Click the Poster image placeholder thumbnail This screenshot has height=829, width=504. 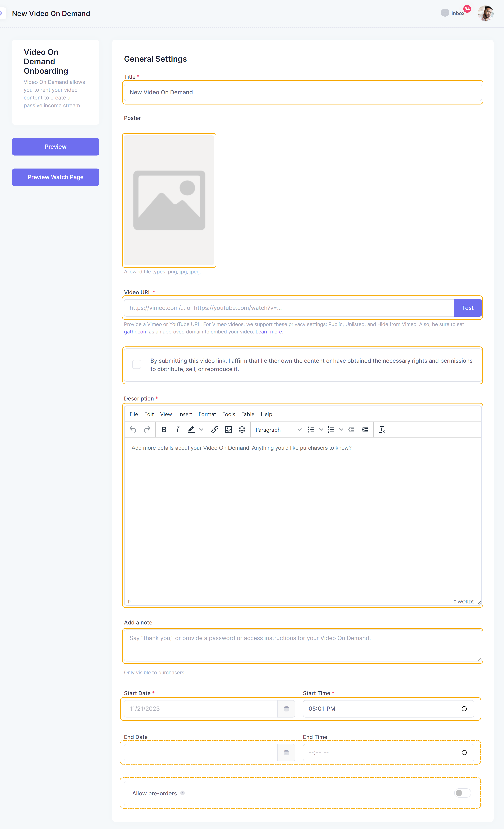click(169, 200)
